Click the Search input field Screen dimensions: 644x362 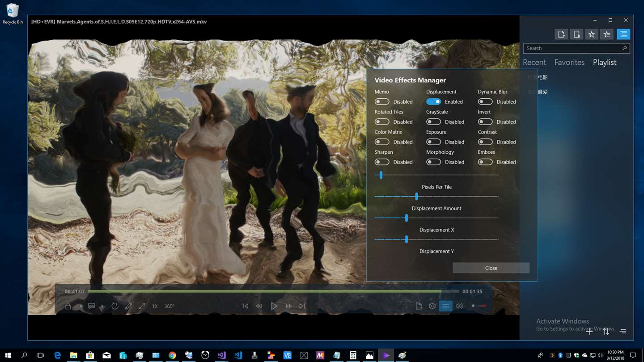[x=576, y=48]
